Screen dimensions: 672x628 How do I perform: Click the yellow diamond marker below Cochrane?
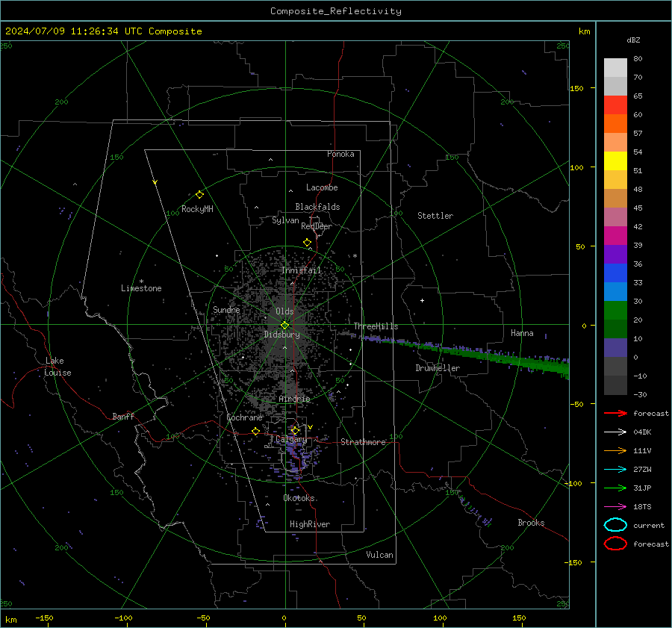256,431
